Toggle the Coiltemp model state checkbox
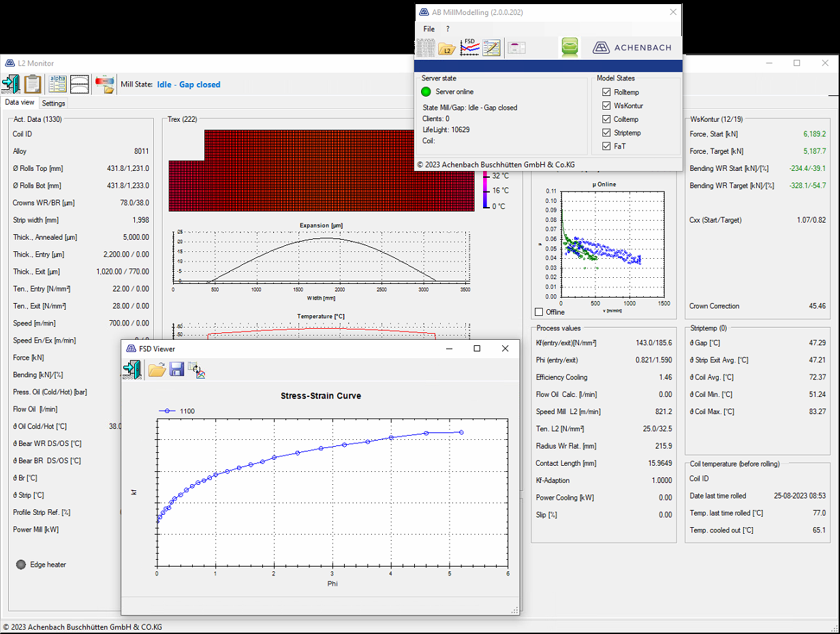The width and height of the screenshot is (840, 634). pos(607,119)
